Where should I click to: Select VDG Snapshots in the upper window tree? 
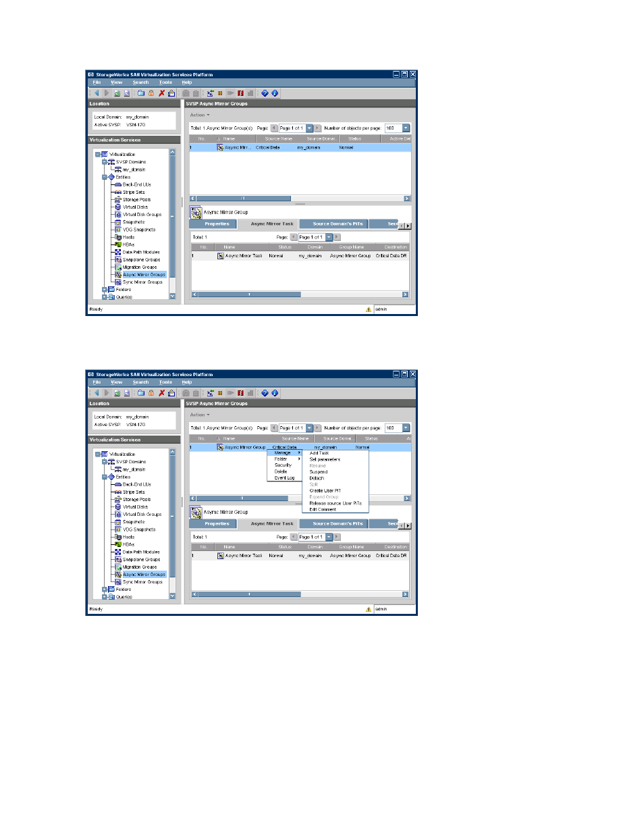point(139,230)
